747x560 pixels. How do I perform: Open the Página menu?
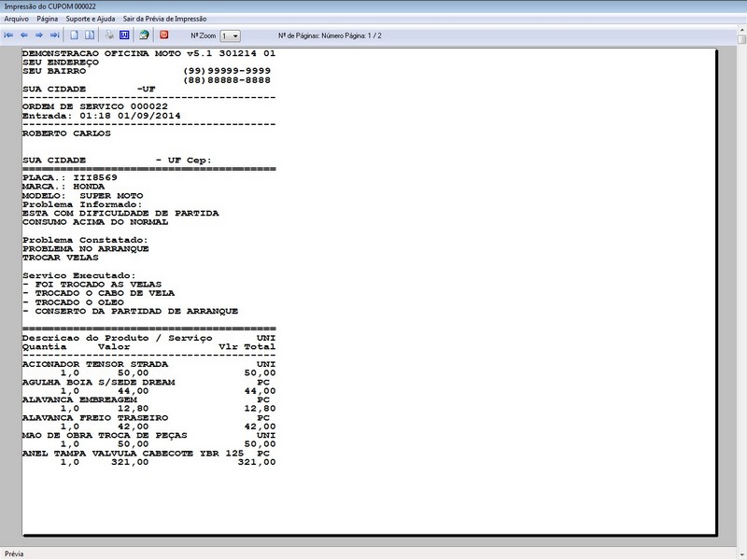click(48, 19)
